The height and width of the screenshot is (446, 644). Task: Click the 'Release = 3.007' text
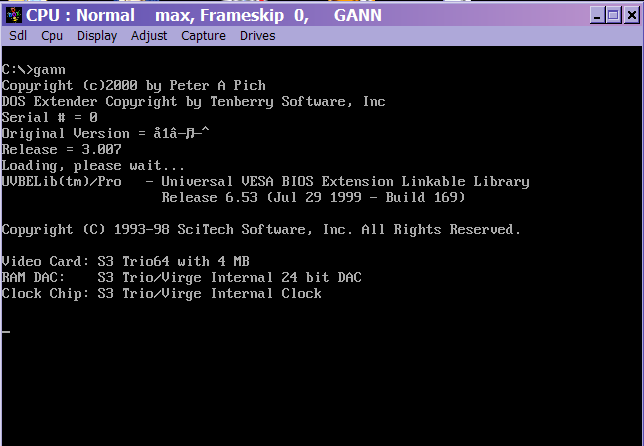(61, 150)
